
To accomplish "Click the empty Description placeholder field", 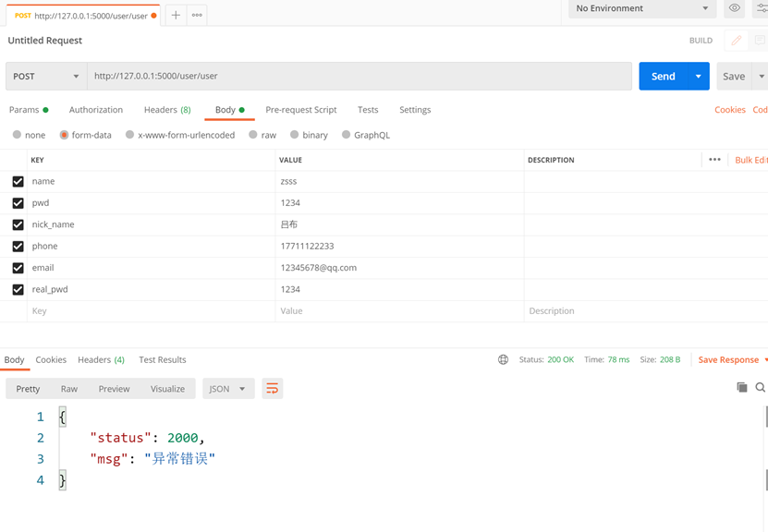I will tap(646, 311).
